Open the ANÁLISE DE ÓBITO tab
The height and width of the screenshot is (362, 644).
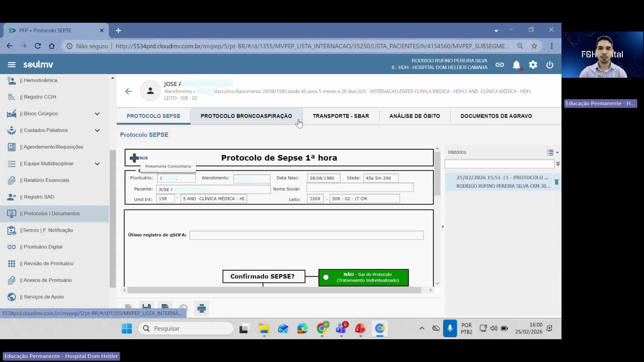pyautogui.click(x=415, y=116)
